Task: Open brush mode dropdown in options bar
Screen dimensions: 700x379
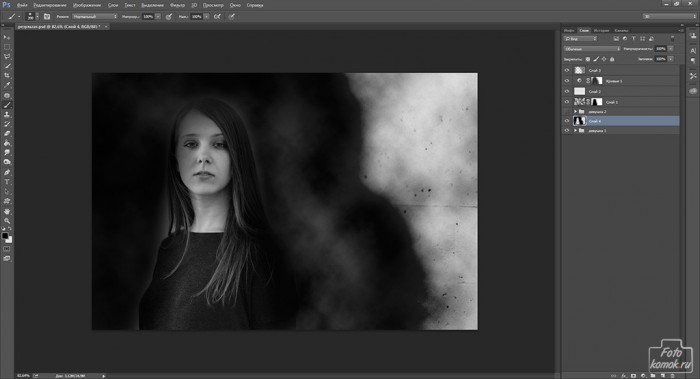Action: pyautogui.click(x=95, y=17)
